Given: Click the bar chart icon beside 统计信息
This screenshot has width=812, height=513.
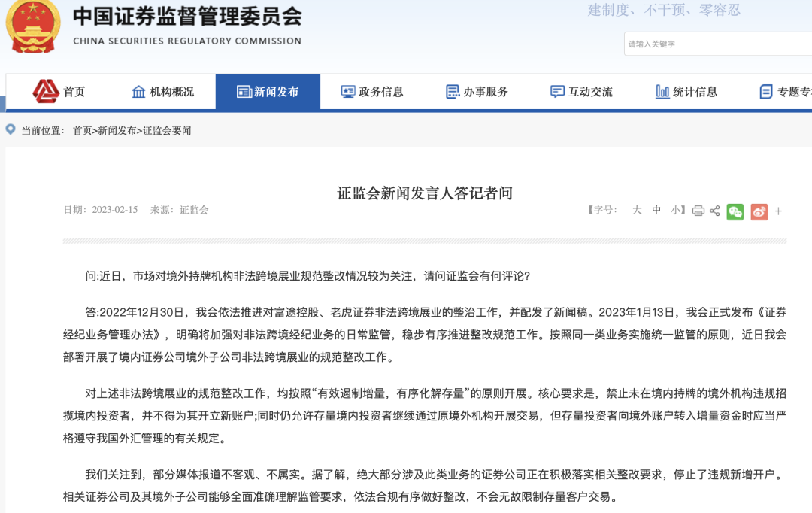Looking at the screenshot, I should click(x=662, y=92).
